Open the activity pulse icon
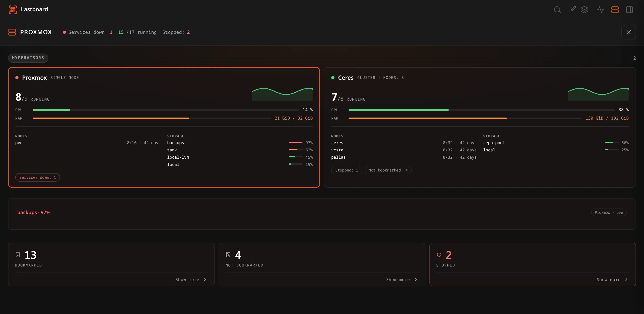This screenshot has height=314, width=644. click(600, 9)
